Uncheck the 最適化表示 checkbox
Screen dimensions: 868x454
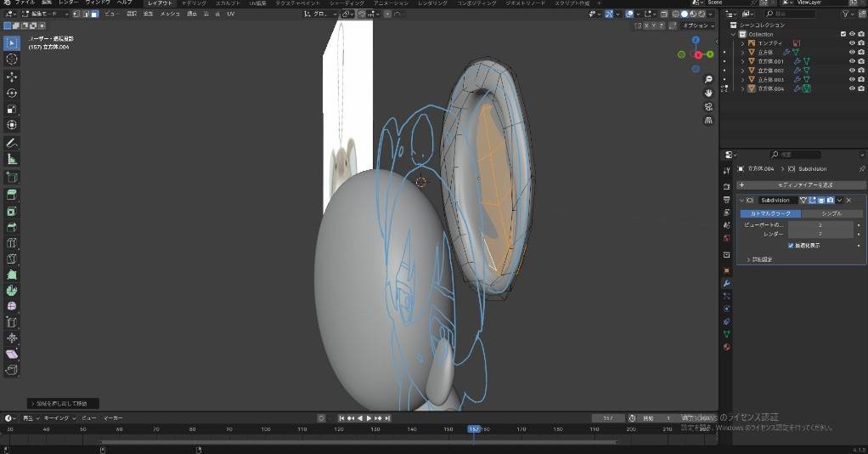click(791, 245)
